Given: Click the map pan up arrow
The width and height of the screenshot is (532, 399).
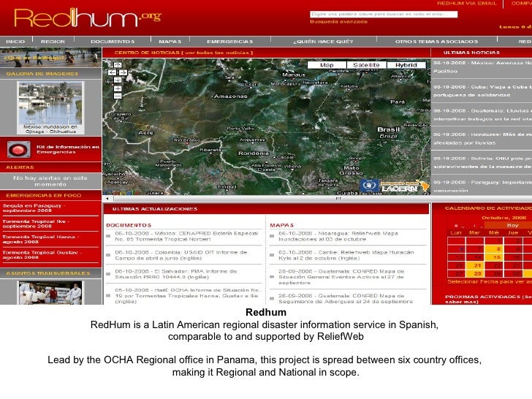Looking at the screenshot, I should (118, 65).
